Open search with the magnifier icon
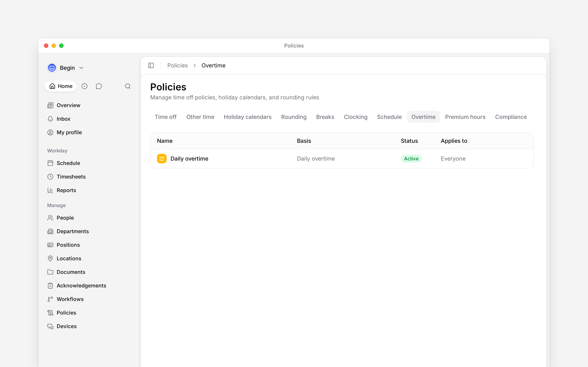Viewport: 588px width, 367px height. pyautogui.click(x=128, y=86)
